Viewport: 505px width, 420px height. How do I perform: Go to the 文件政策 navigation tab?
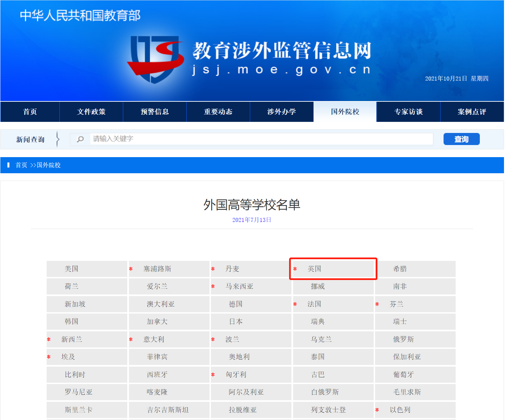click(91, 112)
